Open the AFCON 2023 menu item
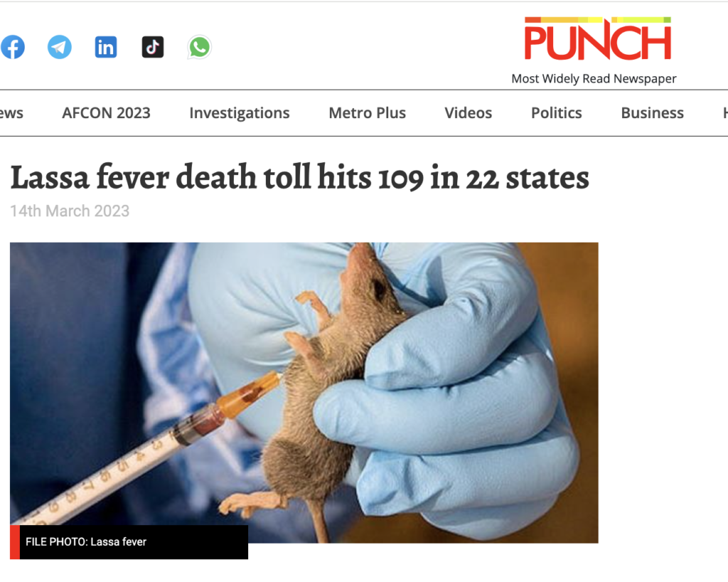The image size is (728, 582). [x=107, y=113]
